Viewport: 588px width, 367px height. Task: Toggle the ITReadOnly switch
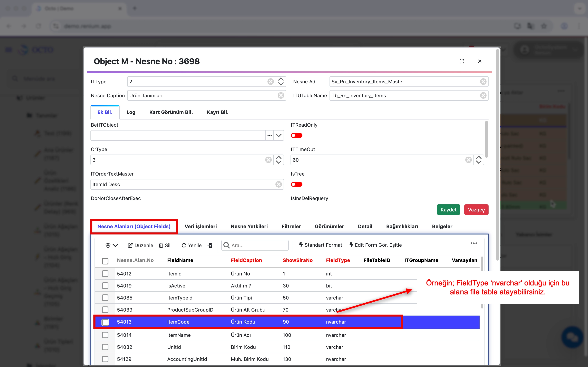[296, 135]
